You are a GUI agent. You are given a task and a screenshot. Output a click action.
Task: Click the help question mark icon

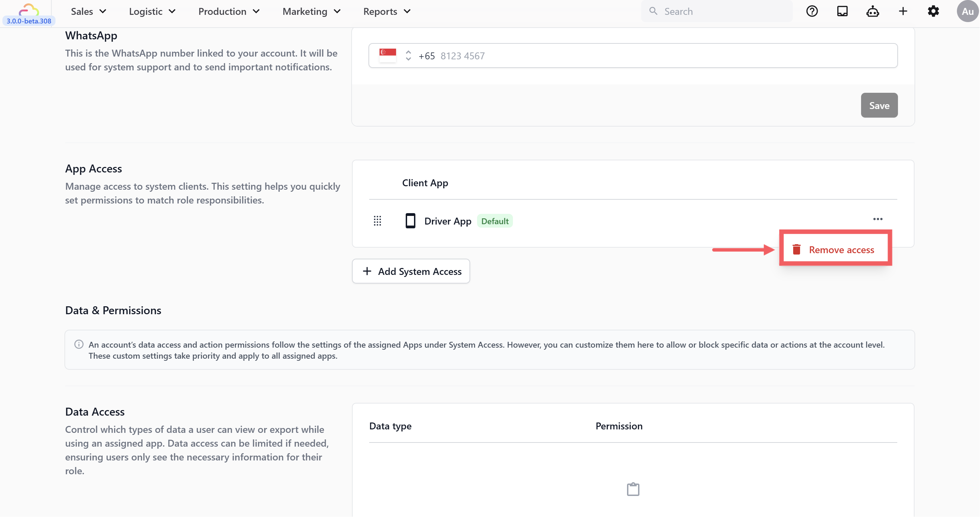point(812,11)
